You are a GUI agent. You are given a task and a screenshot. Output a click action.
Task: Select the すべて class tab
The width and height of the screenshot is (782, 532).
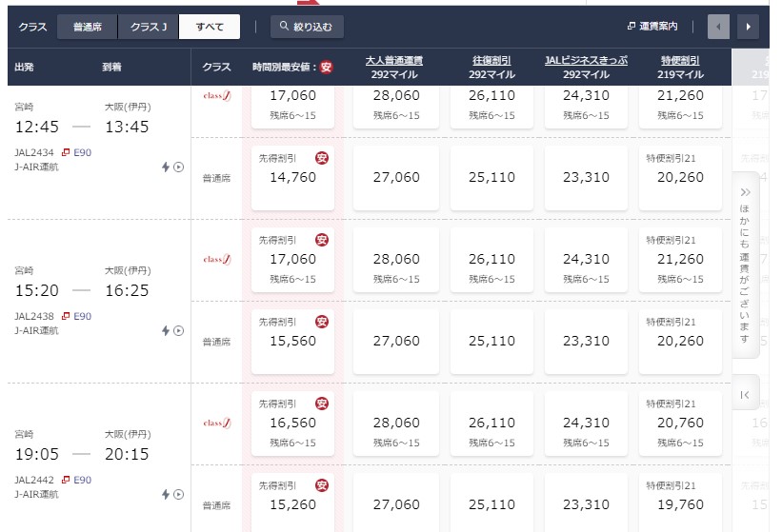click(x=210, y=27)
